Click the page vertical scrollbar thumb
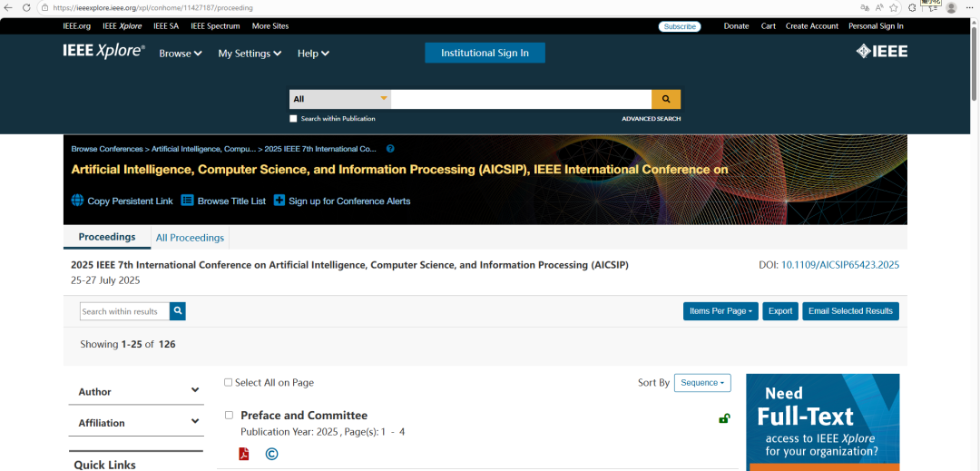 click(974, 64)
